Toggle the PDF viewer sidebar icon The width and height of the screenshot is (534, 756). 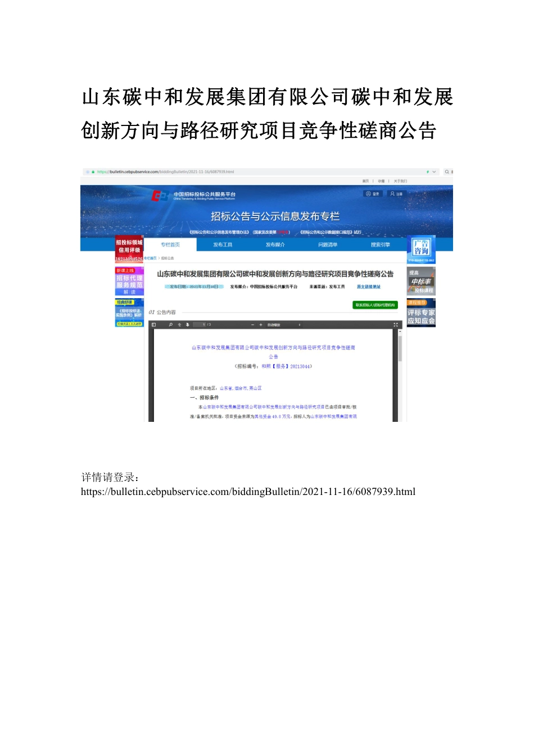point(153,325)
